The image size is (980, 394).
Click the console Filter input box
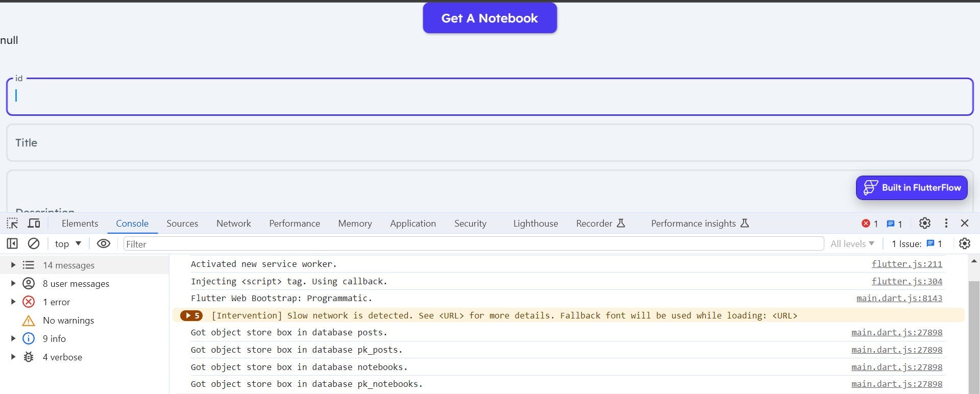pos(474,244)
